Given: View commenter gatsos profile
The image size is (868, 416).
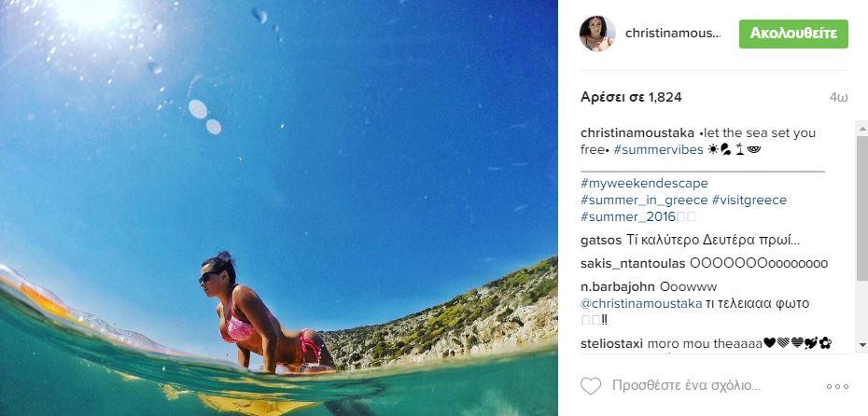Looking at the screenshot, I should tap(601, 241).
